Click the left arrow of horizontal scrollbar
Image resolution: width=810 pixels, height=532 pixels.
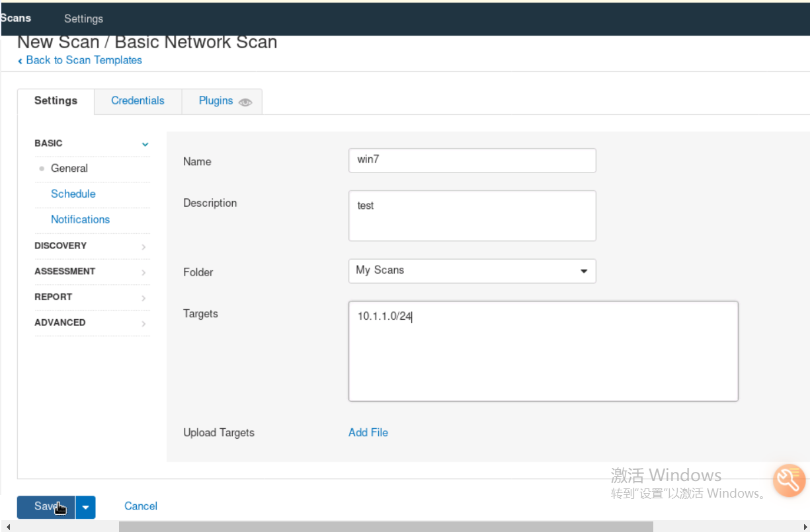7,527
